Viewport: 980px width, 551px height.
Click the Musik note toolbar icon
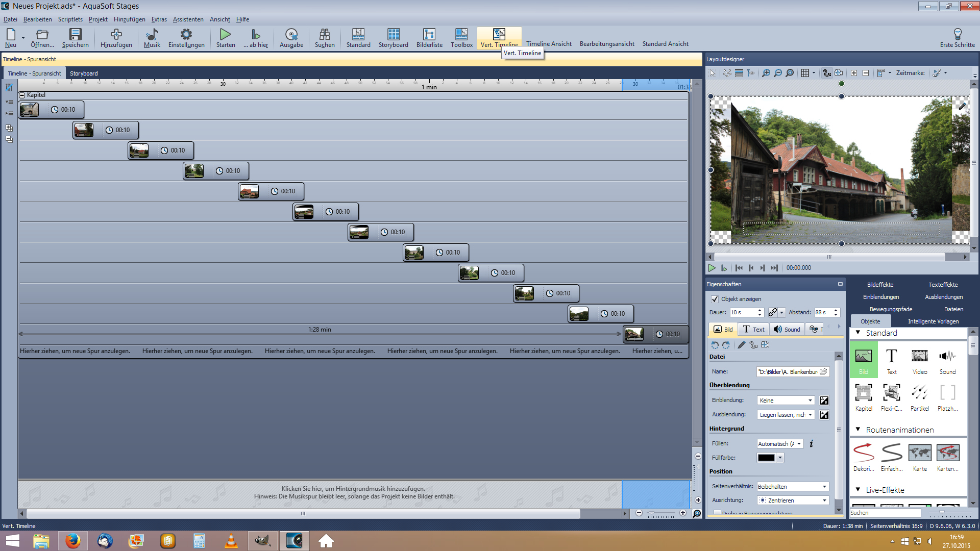(x=152, y=35)
